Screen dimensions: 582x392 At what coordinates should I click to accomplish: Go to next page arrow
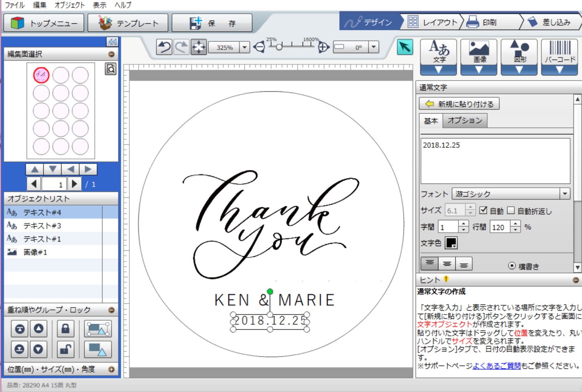[74, 184]
